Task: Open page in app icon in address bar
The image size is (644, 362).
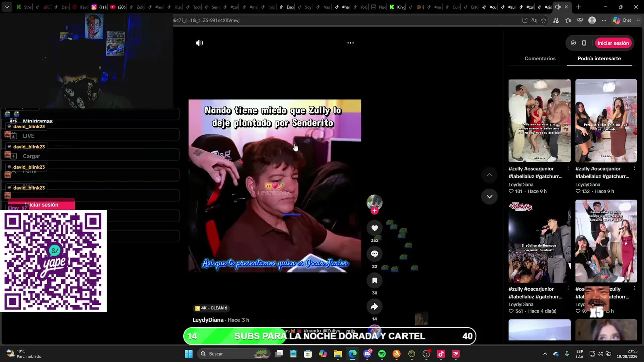Action: (525, 20)
